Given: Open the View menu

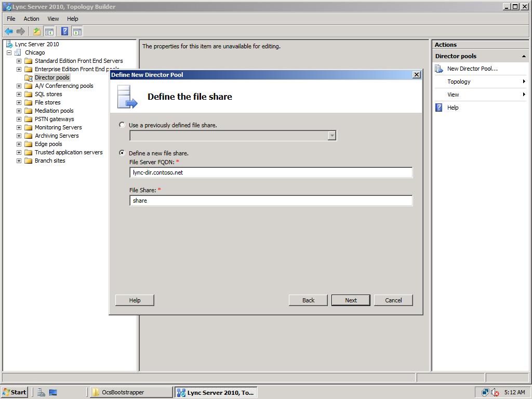Looking at the screenshot, I should 53,19.
